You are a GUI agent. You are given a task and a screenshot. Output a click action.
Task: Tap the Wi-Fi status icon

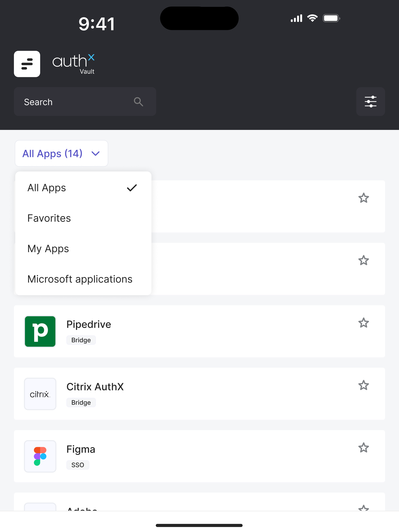[312, 18]
